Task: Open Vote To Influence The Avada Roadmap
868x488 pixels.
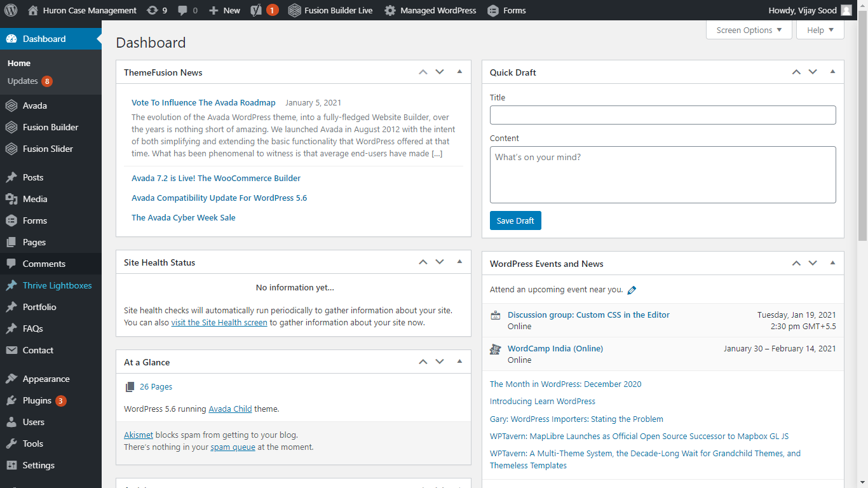Action: tap(203, 102)
